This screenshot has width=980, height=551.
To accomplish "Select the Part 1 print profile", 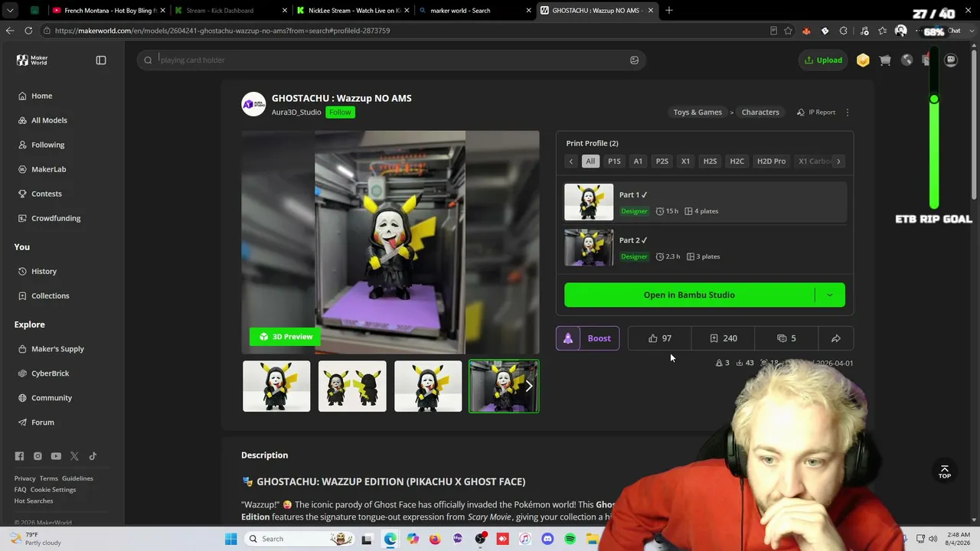I will click(x=705, y=202).
